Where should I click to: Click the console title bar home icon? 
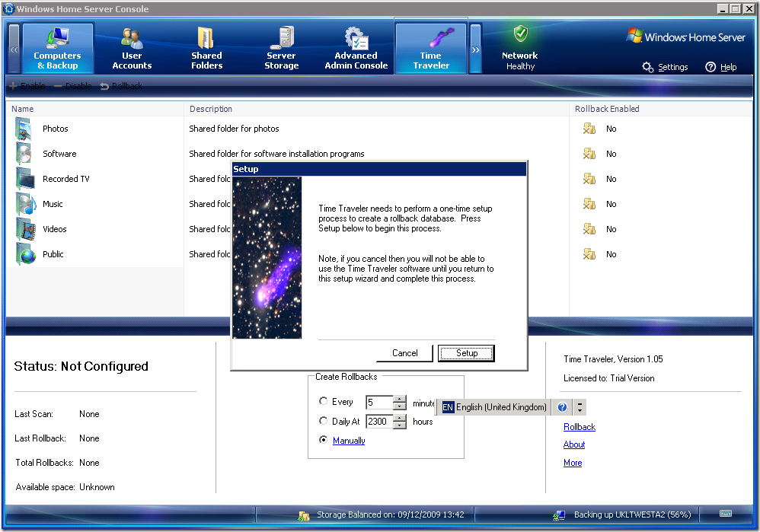click(x=8, y=8)
